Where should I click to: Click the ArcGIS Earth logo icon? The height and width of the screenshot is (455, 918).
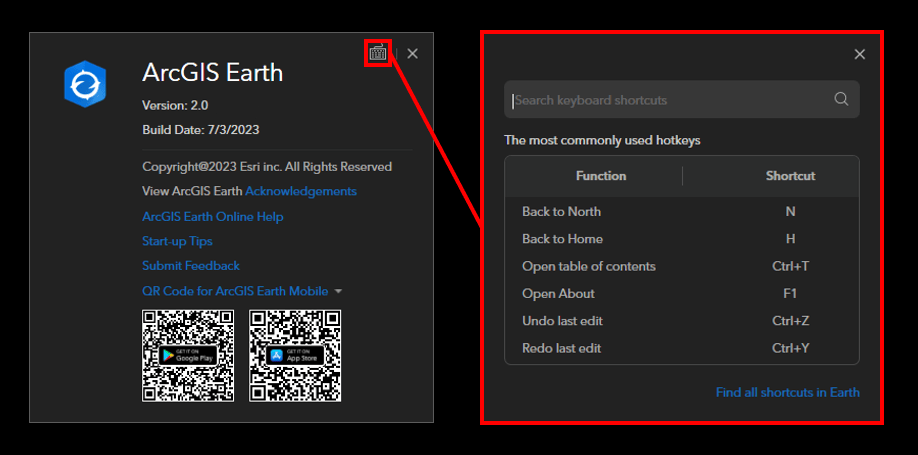[x=85, y=84]
